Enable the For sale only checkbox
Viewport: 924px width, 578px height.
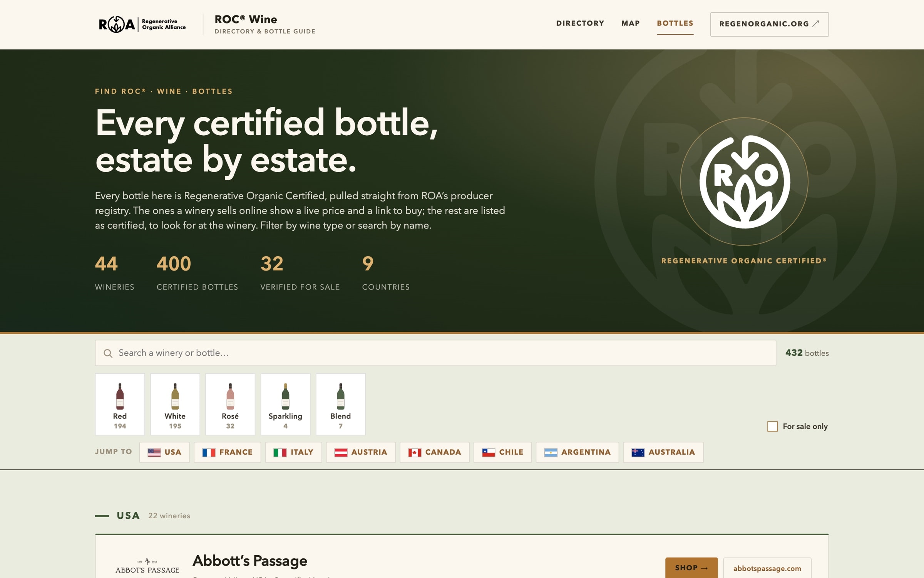pyautogui.click(x=772, y=426)
